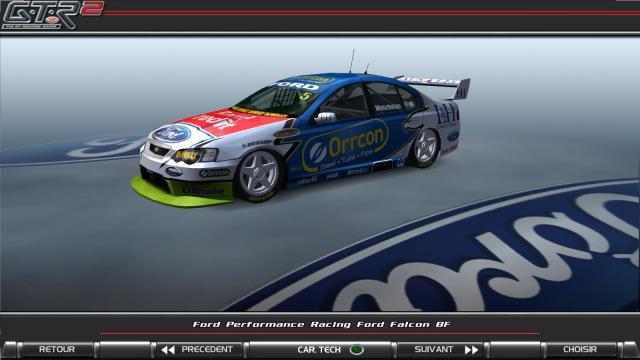
Task: Open the CAR. TECH details panel
Action: pos(319,350)
